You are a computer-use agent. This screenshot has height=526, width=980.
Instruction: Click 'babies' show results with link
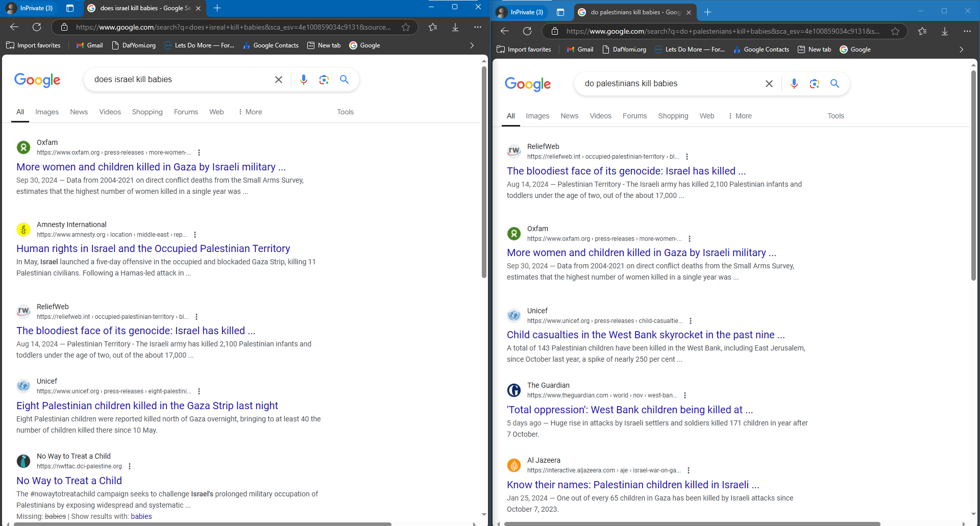pyautogui.click(x=141, y=516)
